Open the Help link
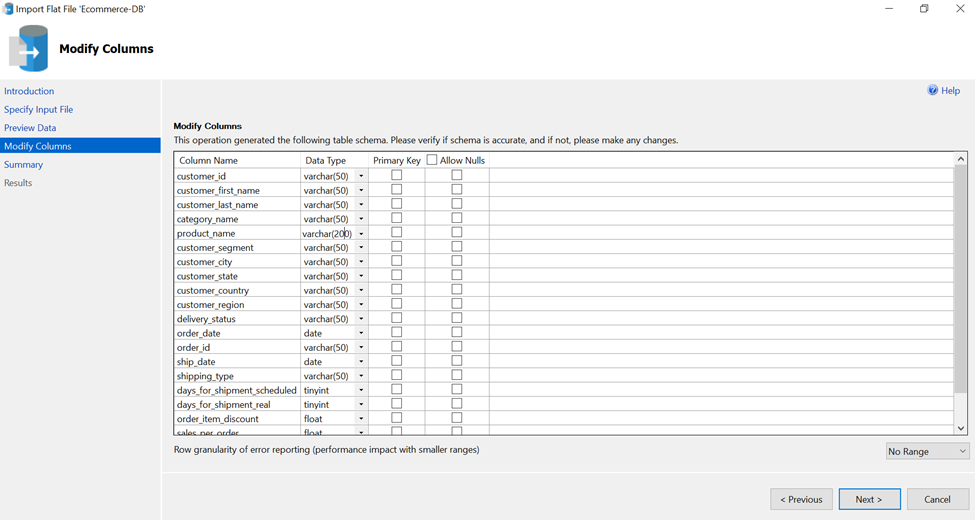975x520 pixels. pyautogui.click(x=950, y=91)
